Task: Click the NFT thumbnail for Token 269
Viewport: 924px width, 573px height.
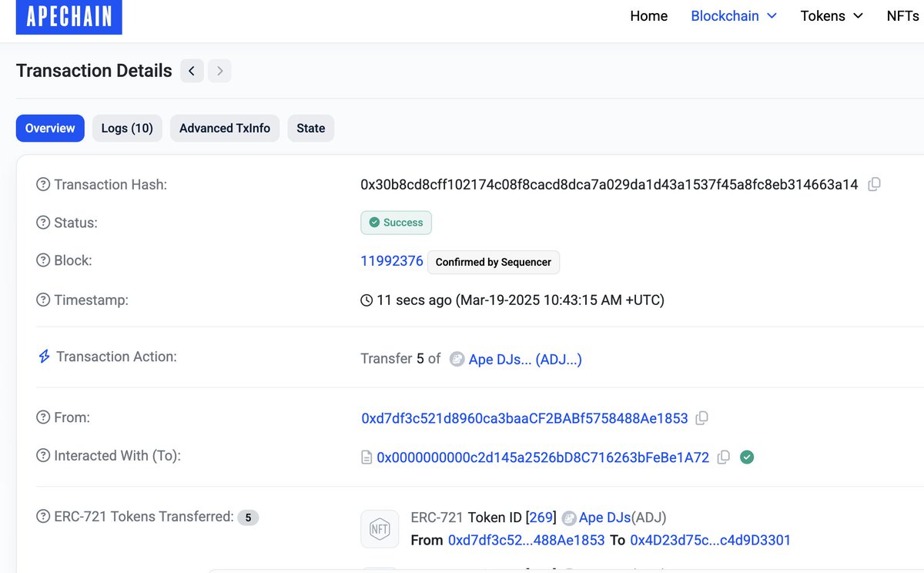Action: [x=380, y=529]
